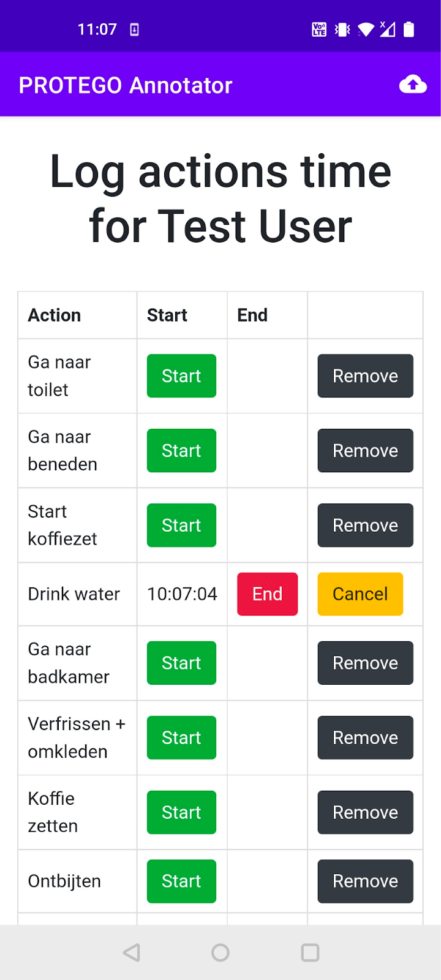Start the Ontbijten action
Screen dimensions: 441x980
tap(181, 881)
